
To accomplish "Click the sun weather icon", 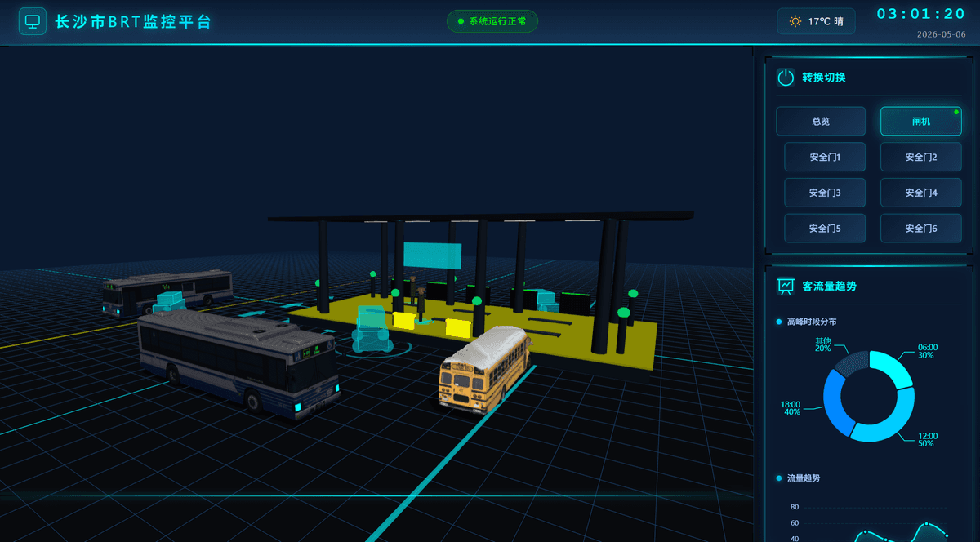I will (795, 21).
